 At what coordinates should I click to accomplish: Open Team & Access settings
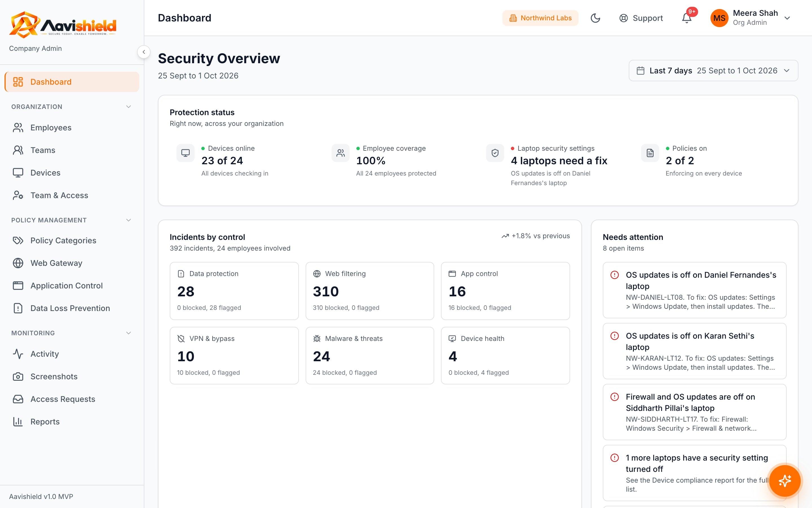pyautogui.click(x=72, y=196)
